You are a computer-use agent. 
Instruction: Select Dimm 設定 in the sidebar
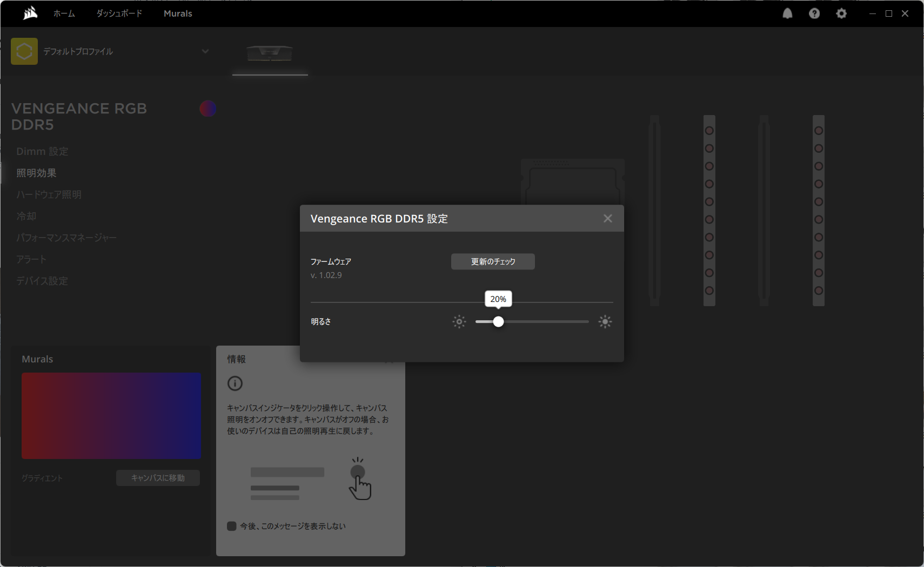pyautogui.click(x=42, y=151)
